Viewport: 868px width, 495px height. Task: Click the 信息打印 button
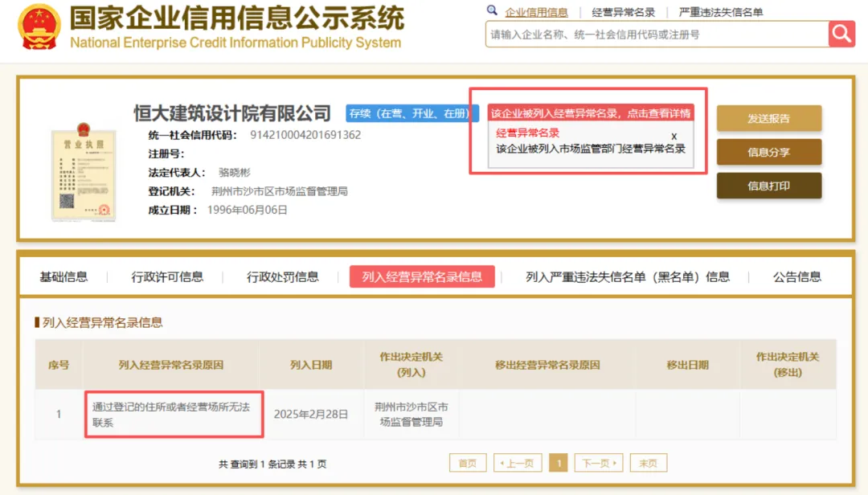click(768, 186)
